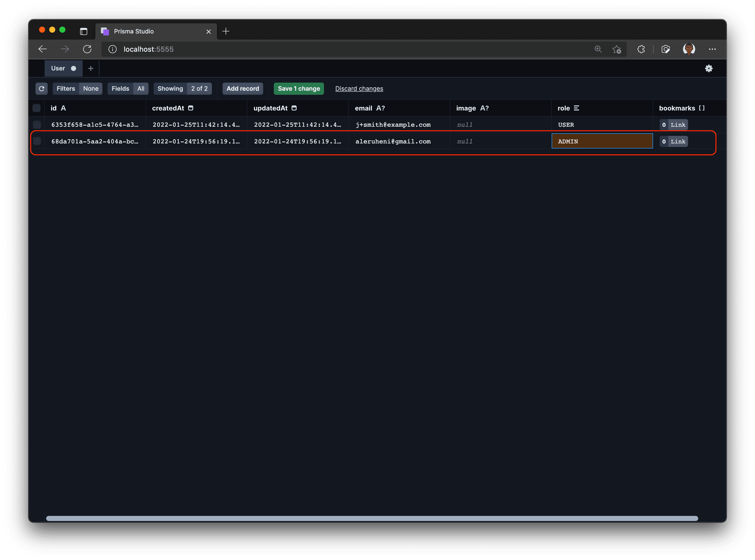This screenshot has width=755, height=560.
Task: Switch to the User model tab
Action: click(x=58, y=68)
